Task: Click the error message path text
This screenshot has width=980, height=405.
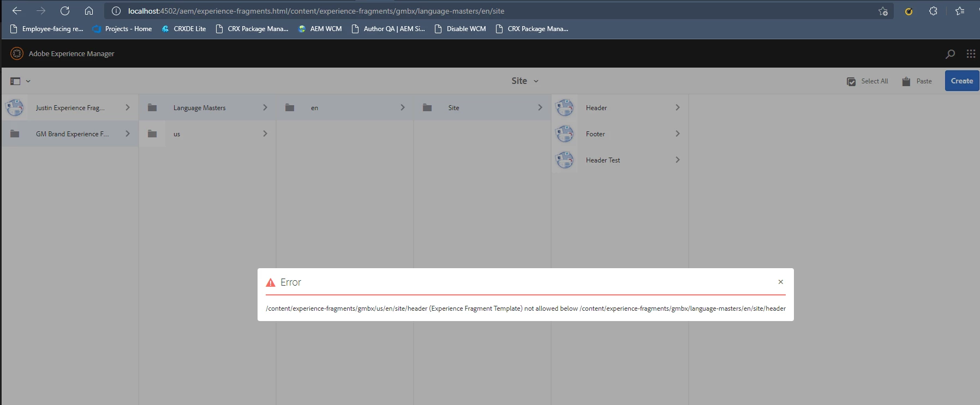Action: [525, 309]
